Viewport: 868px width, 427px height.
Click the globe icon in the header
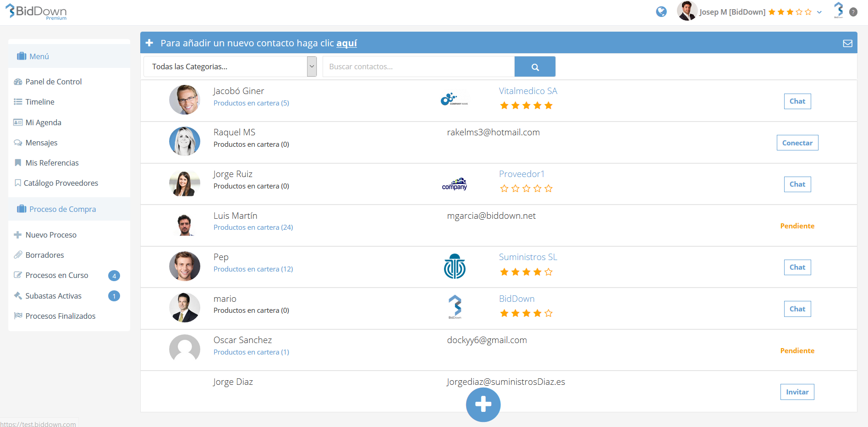pos(661,12)
